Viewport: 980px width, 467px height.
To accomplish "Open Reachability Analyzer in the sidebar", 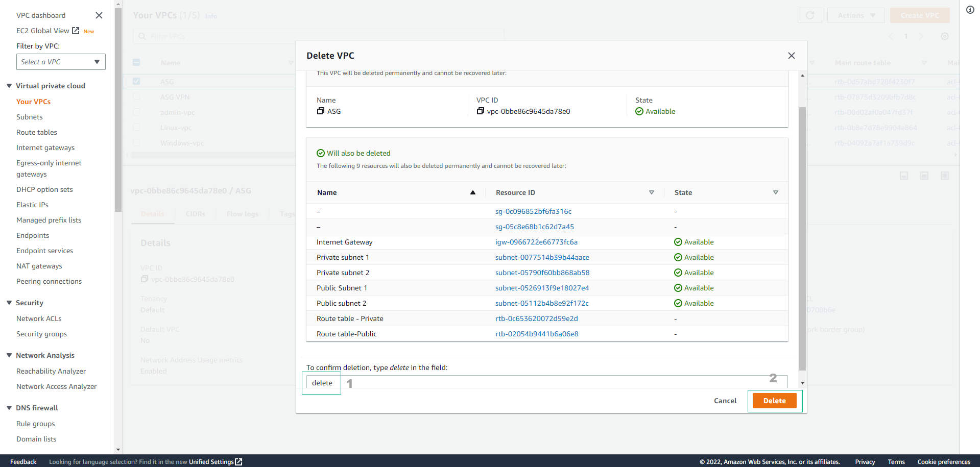I will click(x=51, y=371).
